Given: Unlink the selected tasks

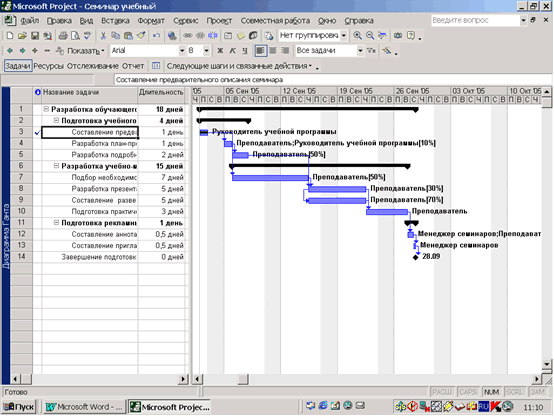Looking at the screenshot, I should tap(200, 35).
